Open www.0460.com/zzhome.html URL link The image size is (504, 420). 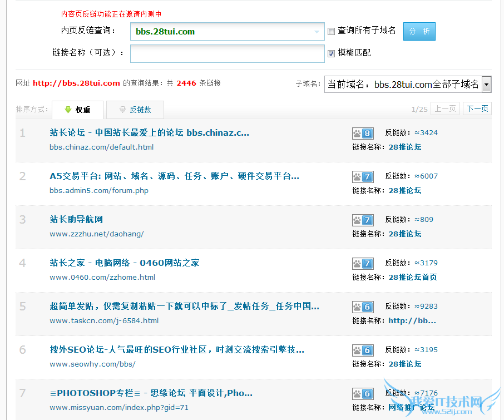102,278
